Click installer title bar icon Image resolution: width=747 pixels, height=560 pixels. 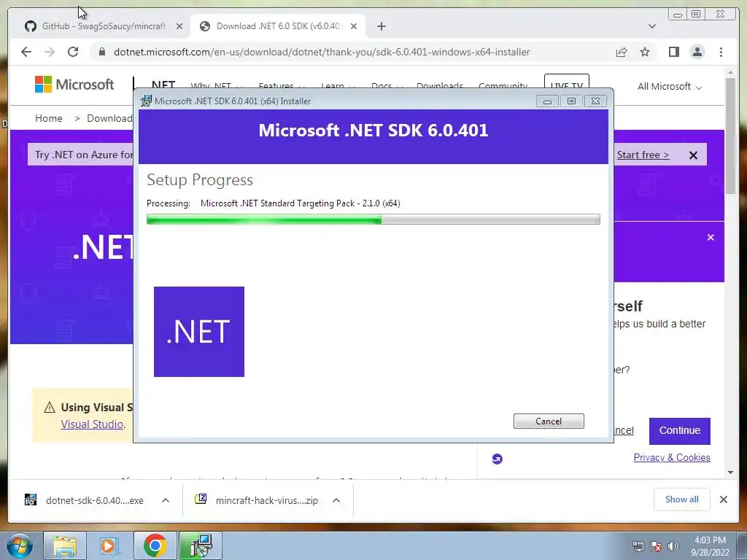pos(146,101)
